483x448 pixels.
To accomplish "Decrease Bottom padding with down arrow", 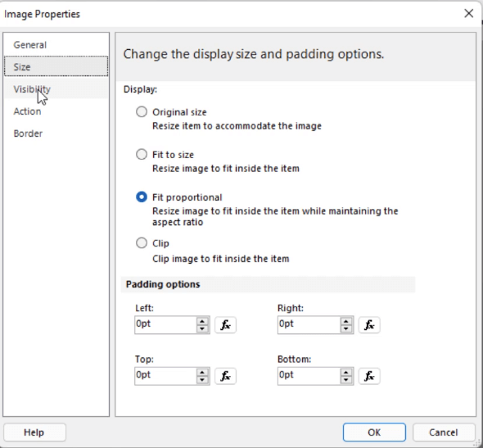I will (x=346, y=380).
